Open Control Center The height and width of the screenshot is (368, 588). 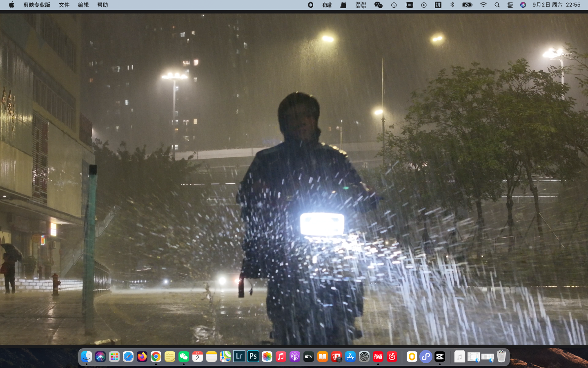point(510,5)
